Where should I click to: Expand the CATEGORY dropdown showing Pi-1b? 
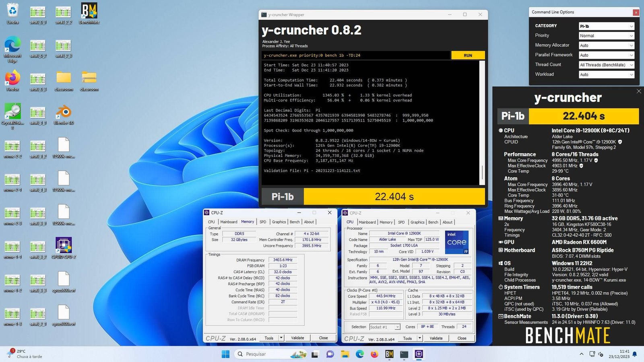(x=606, y=26)
